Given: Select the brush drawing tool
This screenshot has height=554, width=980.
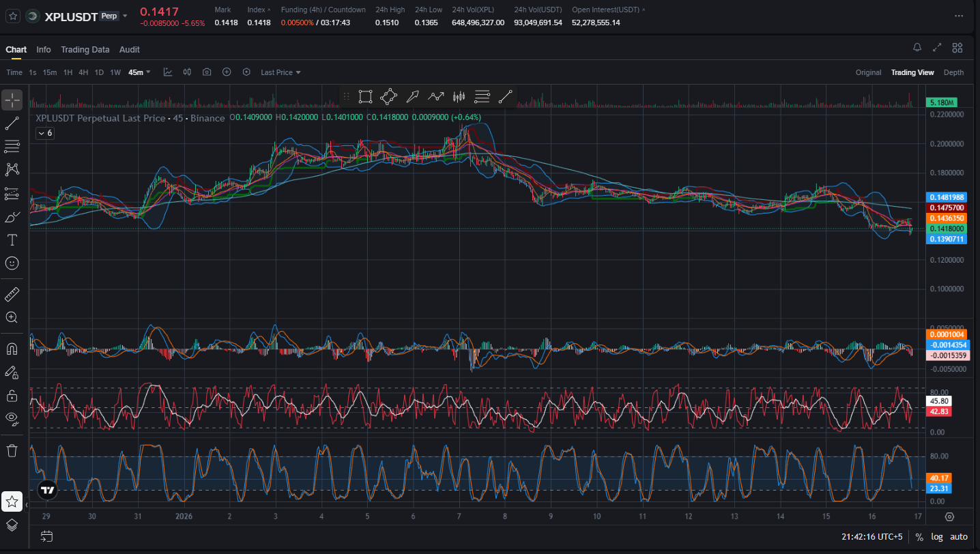Looking at the screenshot, I should 12,217.
